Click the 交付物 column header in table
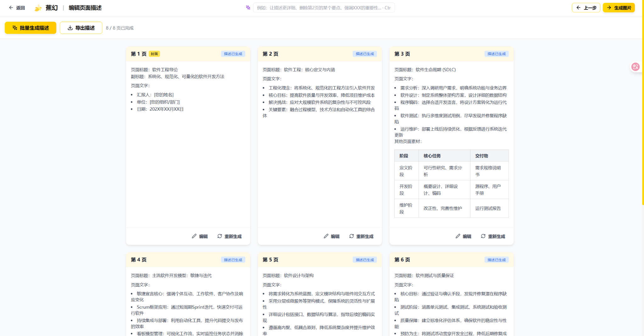The width and height of the screenshot is (644, 336). (481, 156)
